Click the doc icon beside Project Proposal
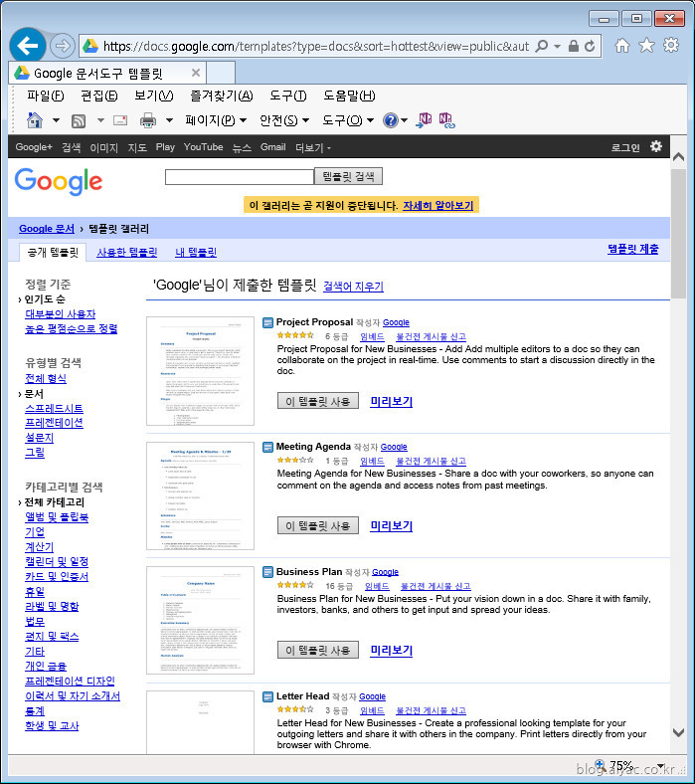Screen dimensions: 695x784 (x=267, y=323)
